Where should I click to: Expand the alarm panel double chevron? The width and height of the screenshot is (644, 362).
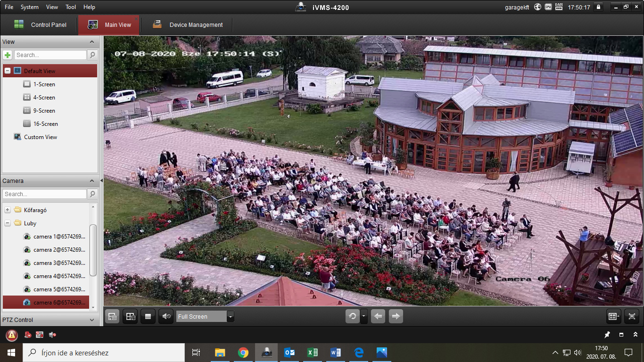click(636, 335)
